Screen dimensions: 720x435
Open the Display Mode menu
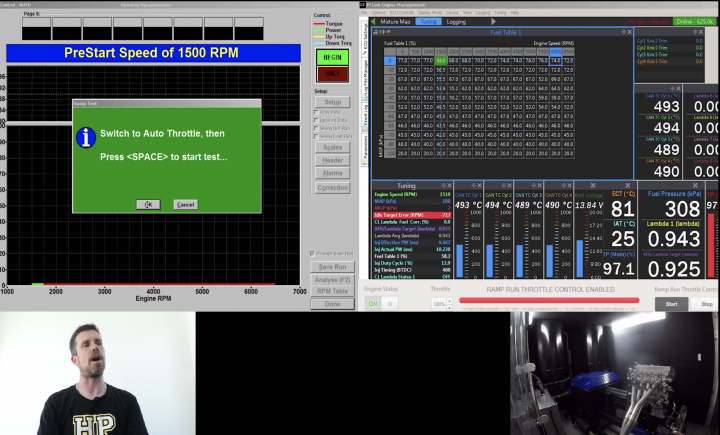tap(430, 13)
